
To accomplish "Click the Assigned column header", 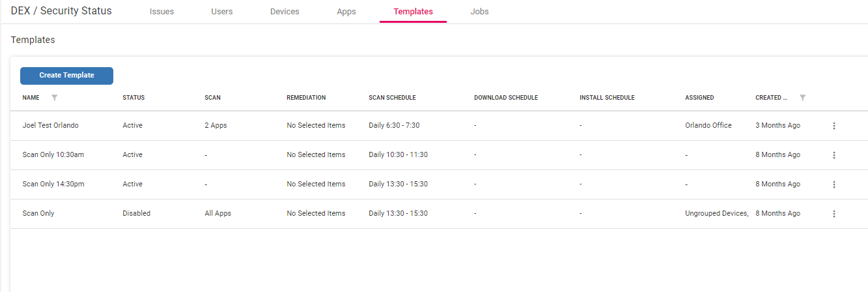I will click(699, 98).
